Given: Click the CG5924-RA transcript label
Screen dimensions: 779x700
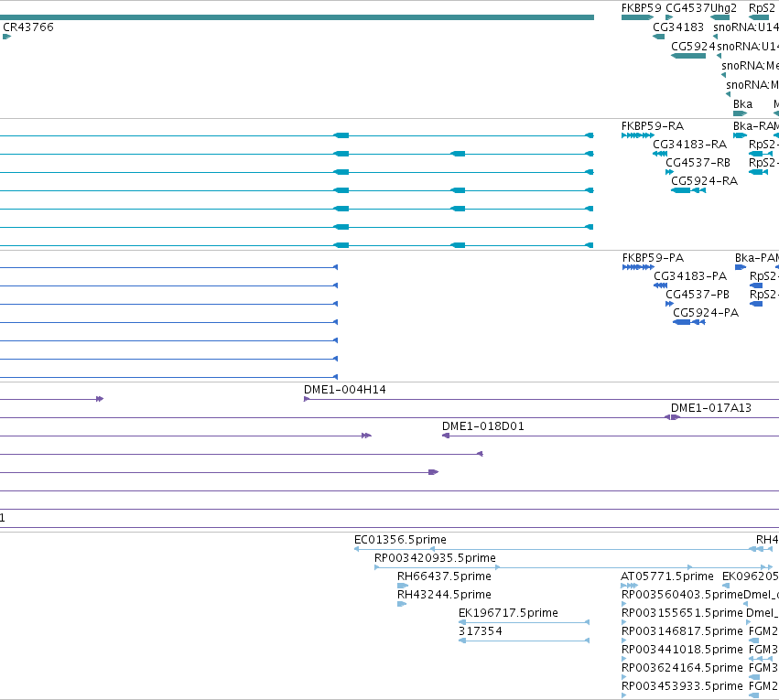Looking at the screenshot, I should 705,181.
